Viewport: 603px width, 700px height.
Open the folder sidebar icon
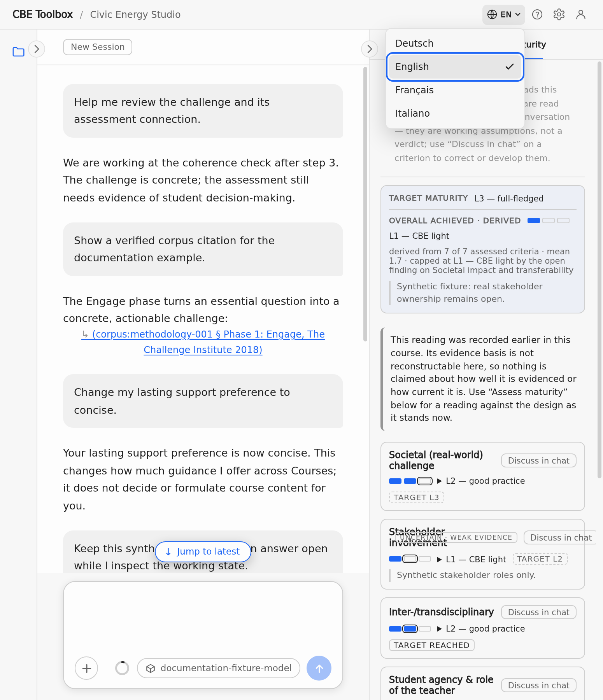pos(18,52)
